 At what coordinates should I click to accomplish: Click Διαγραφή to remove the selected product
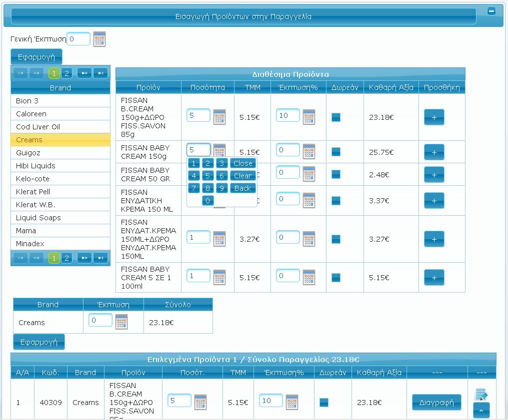tap(436, 403)
